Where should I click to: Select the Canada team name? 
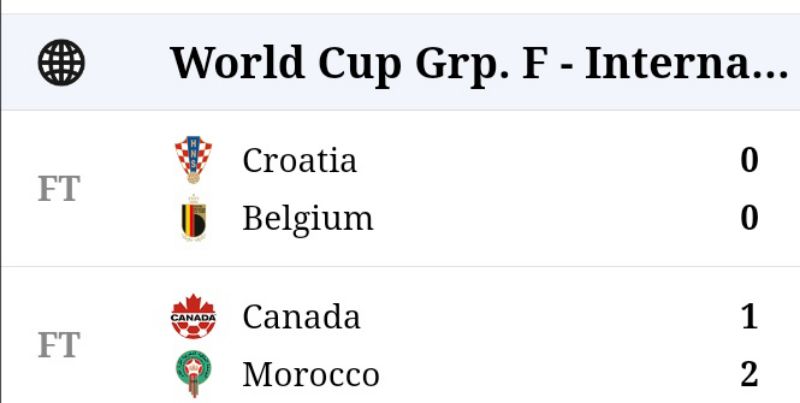pos(301,317)
